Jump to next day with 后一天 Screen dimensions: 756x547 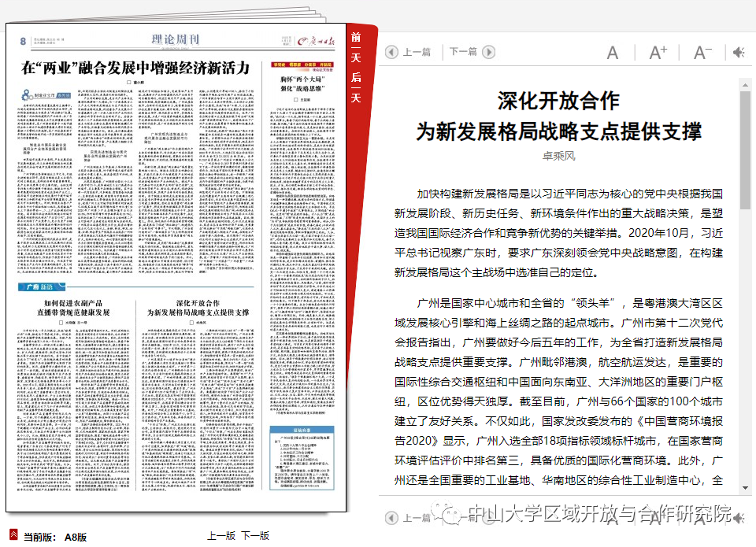coord(356,87)
